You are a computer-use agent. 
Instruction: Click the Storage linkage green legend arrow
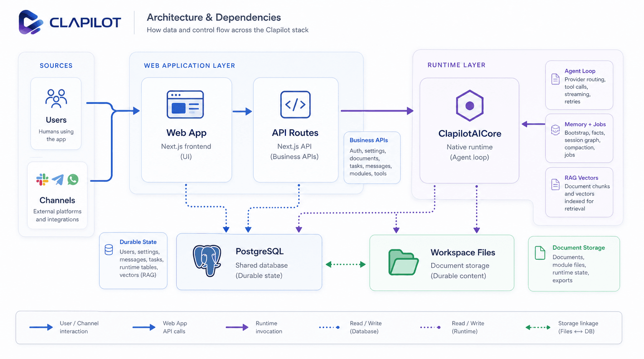[538, 327]
